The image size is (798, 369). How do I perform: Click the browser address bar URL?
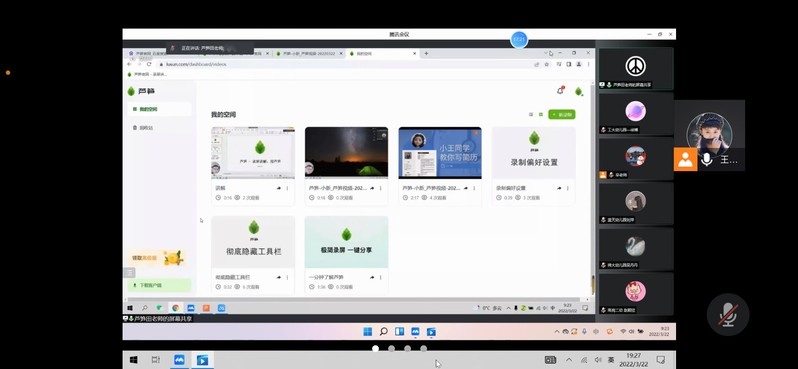(x=196, y=64)
